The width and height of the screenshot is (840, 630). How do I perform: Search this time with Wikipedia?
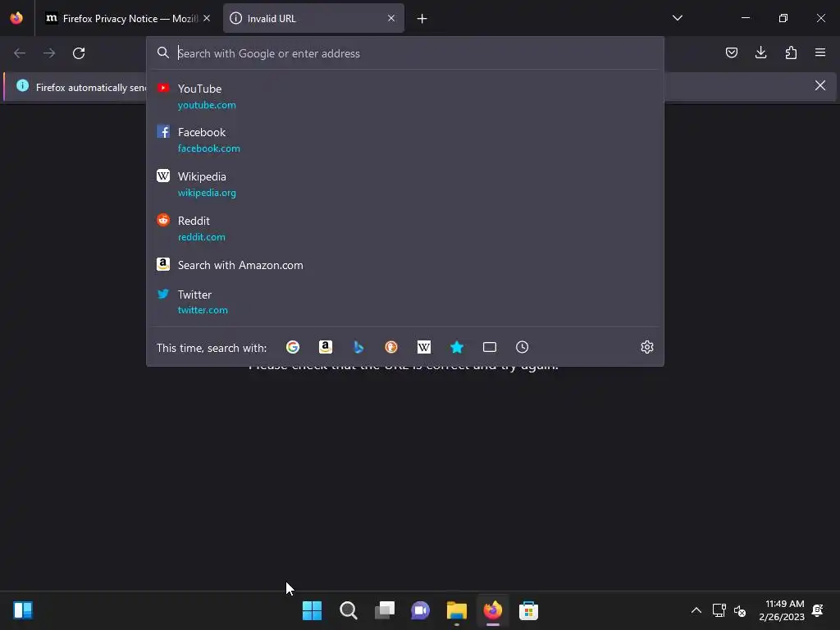pyautogui.click(x=424, y=347)
